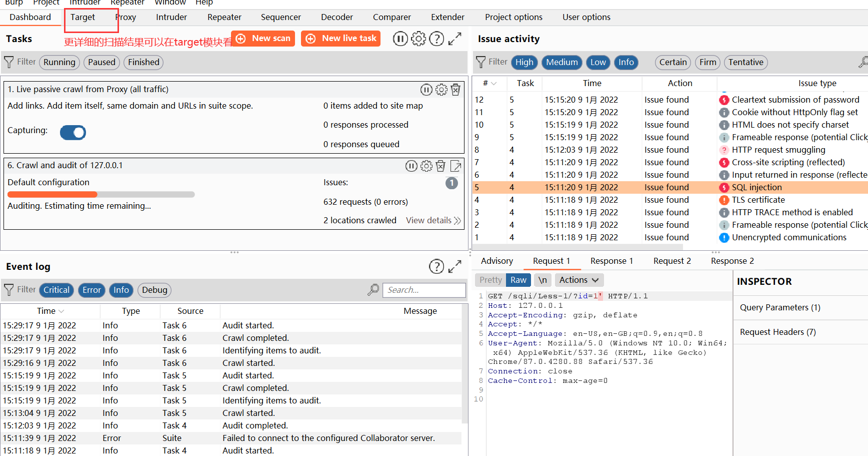Image resolution: width=868 pixels, height=456 pixels.
Task: Open Tasks help question mark icon
Action: (436, 39)
